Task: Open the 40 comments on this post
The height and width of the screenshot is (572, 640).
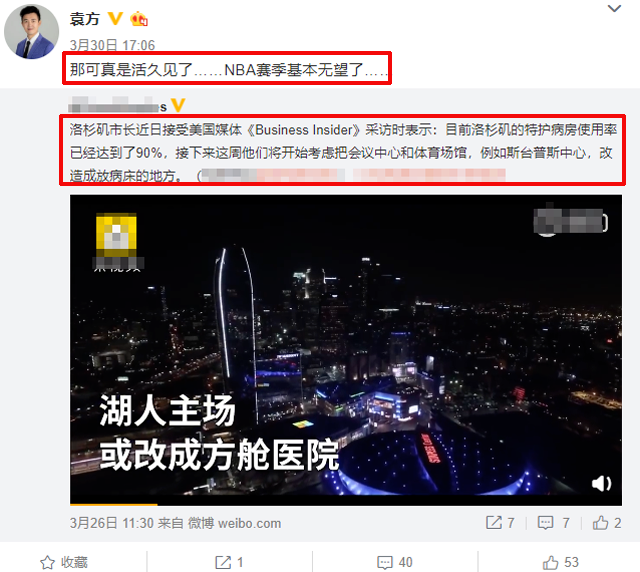Action: pyautogui.click(x=395, y=562)
